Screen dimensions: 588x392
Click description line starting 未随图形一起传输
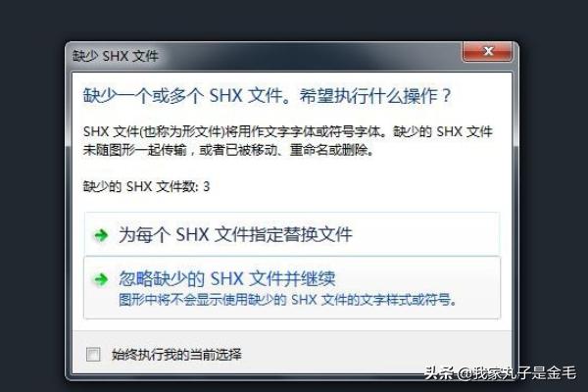point(228,150)
